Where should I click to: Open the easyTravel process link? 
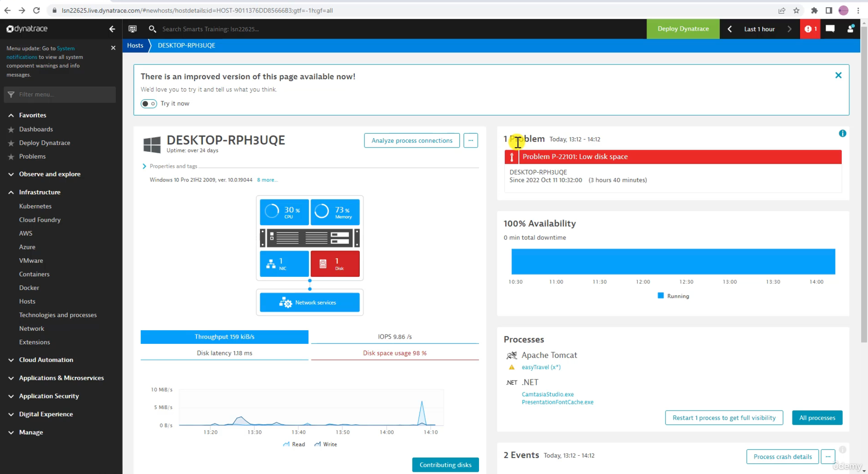point(541,367)
